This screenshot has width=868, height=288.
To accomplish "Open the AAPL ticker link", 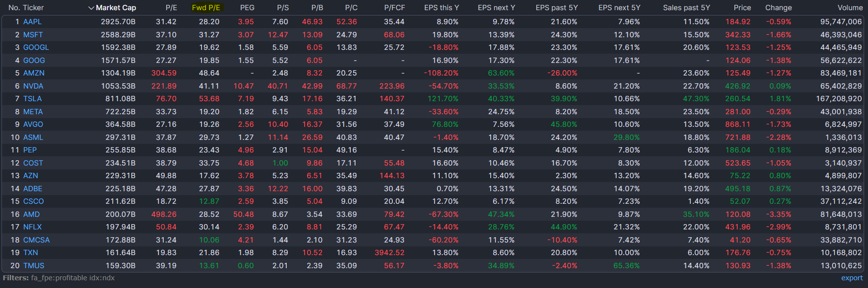I will (32, 22).
